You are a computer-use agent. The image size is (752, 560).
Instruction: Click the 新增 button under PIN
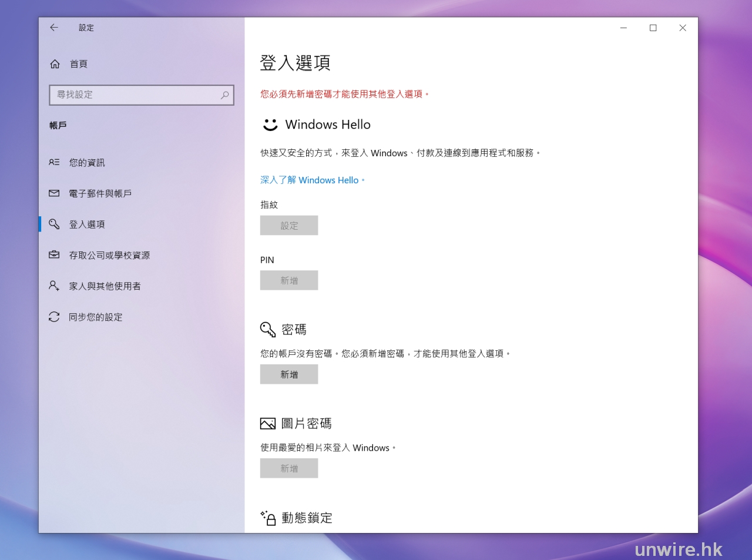(289, 280)
